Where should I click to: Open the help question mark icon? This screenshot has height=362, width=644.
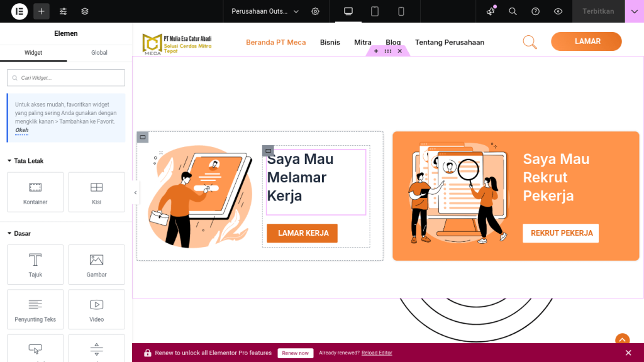535,11
